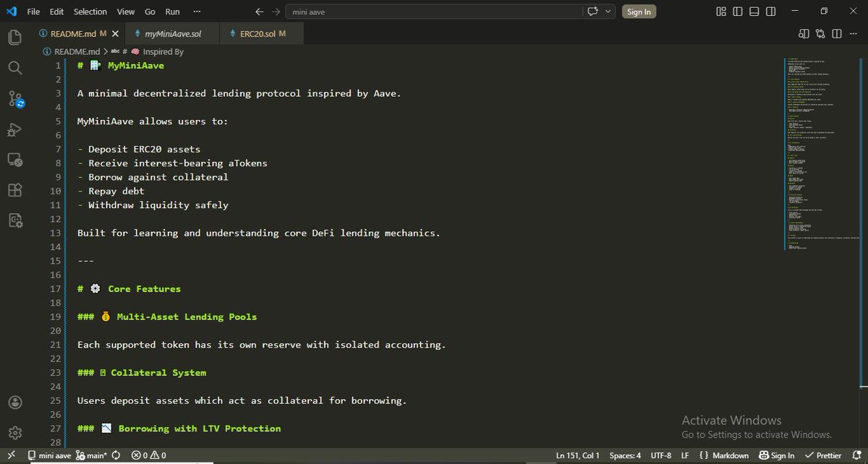Change language mode Markdown
The height and width of the screenshot is (464, 868).
[730, 455]
